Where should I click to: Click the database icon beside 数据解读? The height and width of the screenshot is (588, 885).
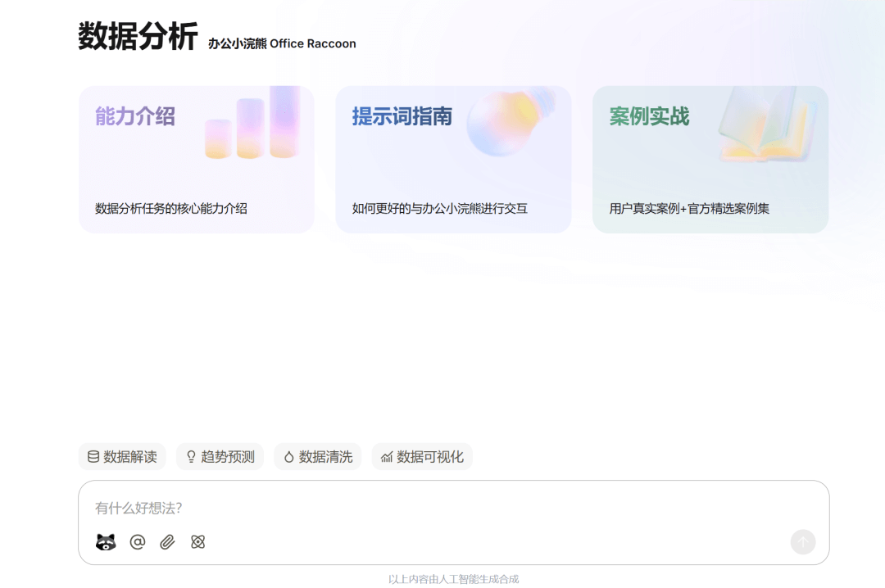tap(93, 457)
